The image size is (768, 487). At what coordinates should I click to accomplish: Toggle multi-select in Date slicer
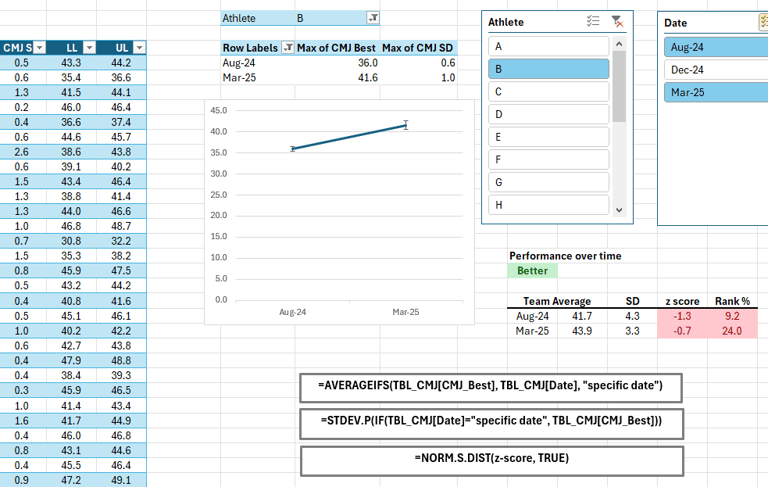pos(764,22)
